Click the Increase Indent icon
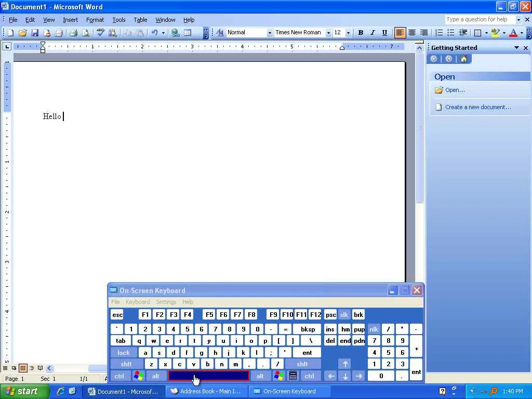This screenshot has height=399, width=532. pyautogui.click(x=463, y=33)
